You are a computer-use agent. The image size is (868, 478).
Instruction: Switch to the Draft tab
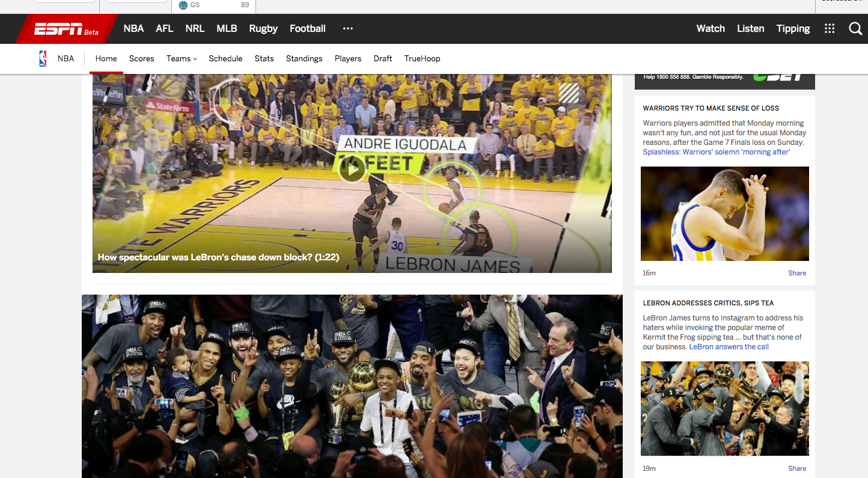point(383,58)
